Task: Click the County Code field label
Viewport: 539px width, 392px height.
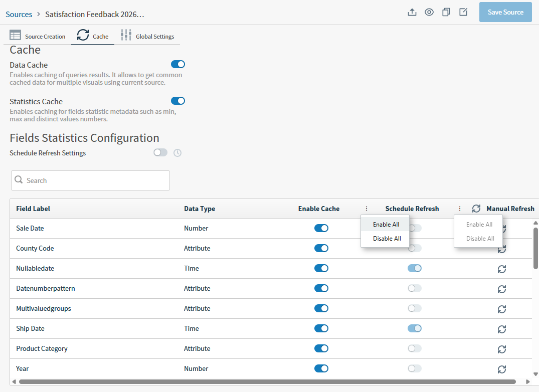Action: [35, 248]
